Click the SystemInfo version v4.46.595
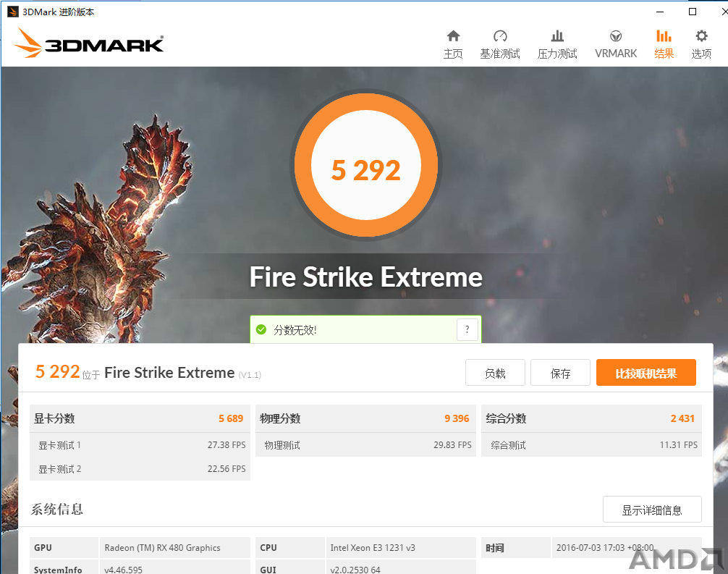The height and width of the screenshot is (574, 728). [x=124, y=569]
